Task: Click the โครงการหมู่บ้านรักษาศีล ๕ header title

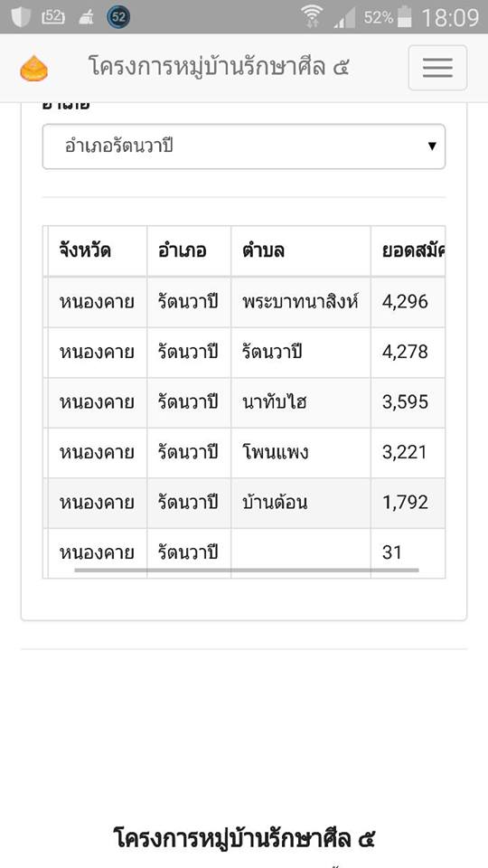Action: [219, 67]
